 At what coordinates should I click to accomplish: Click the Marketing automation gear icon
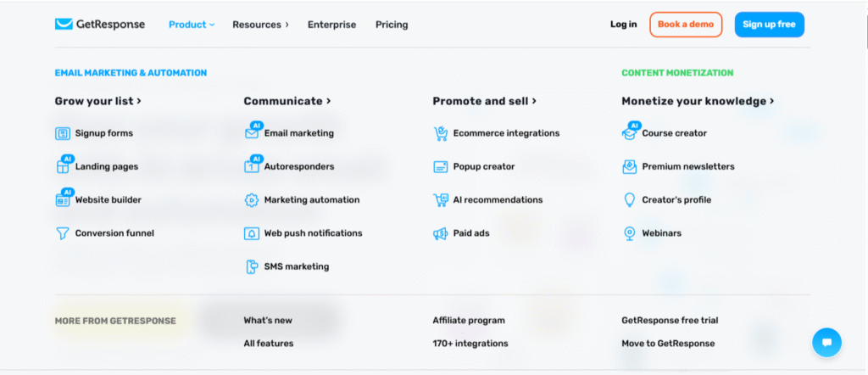click(x=251, y=200)
